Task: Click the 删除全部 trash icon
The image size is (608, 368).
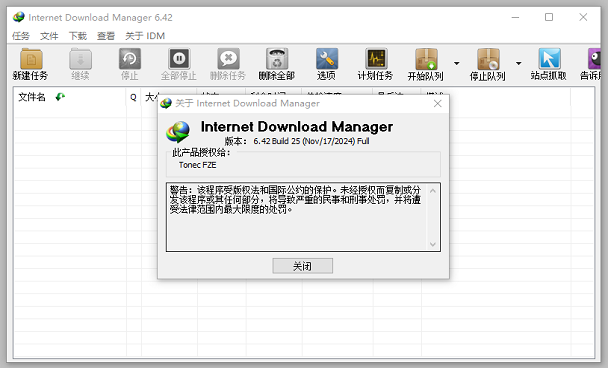Action: pos(277,59)
